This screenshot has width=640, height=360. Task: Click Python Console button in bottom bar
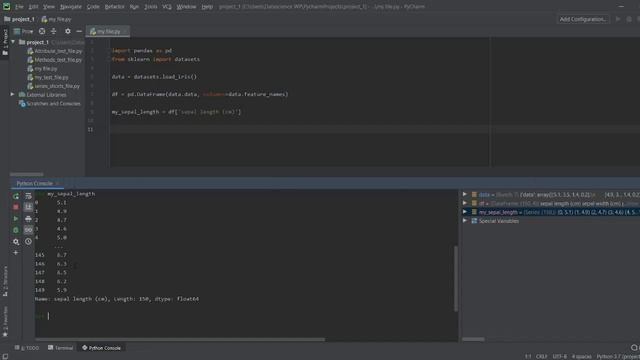pyautogui.click(x=101, y=348)
